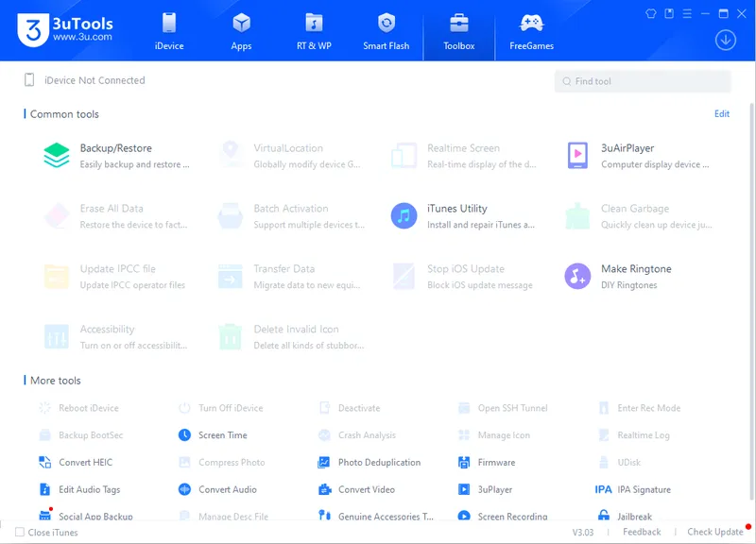Open the IPA Signature icon

603,489
